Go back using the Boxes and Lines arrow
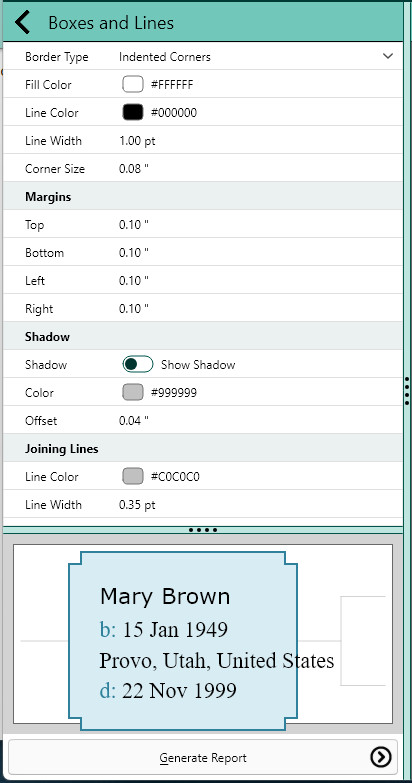Screen dimensions: 412x783 tap(22, 23)
